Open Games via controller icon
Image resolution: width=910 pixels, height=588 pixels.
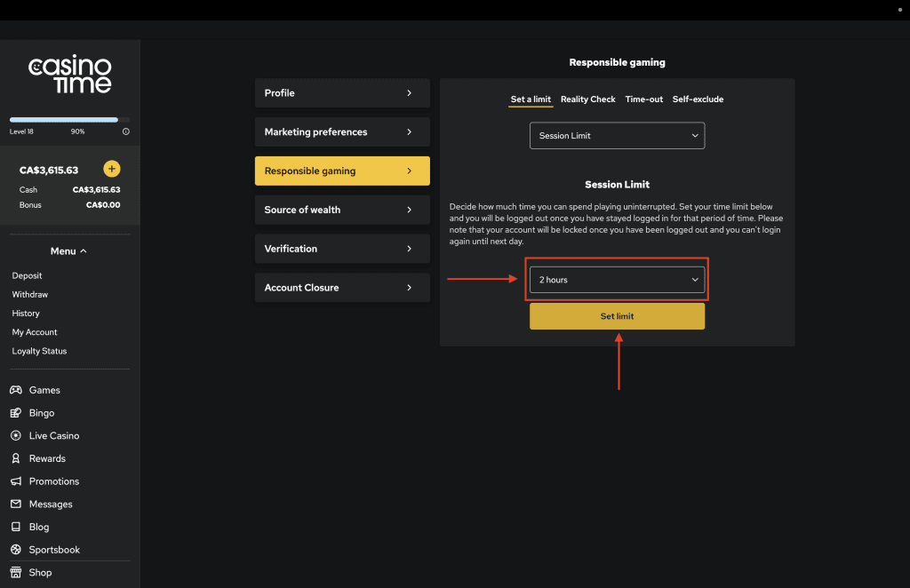pyautogui.click(x=16, y=390)
